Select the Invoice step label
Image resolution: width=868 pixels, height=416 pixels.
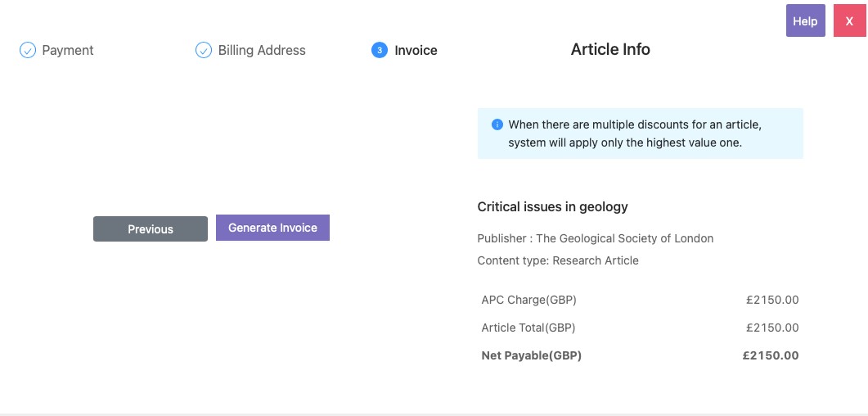pos(416,51)
